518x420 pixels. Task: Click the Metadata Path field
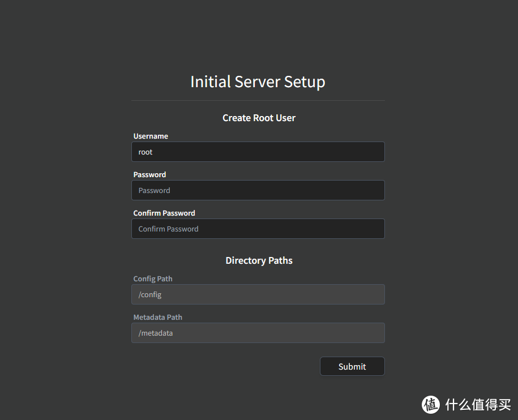[258, 333]
